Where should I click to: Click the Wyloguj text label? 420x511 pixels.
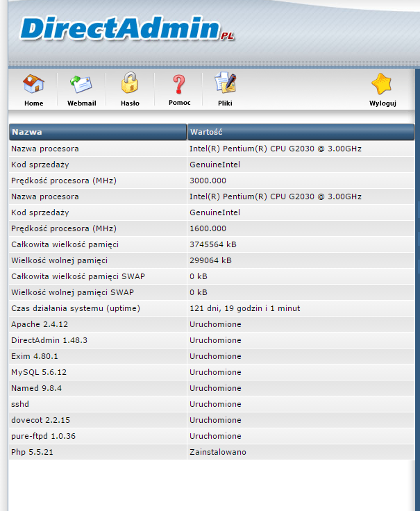pos(383,103)
